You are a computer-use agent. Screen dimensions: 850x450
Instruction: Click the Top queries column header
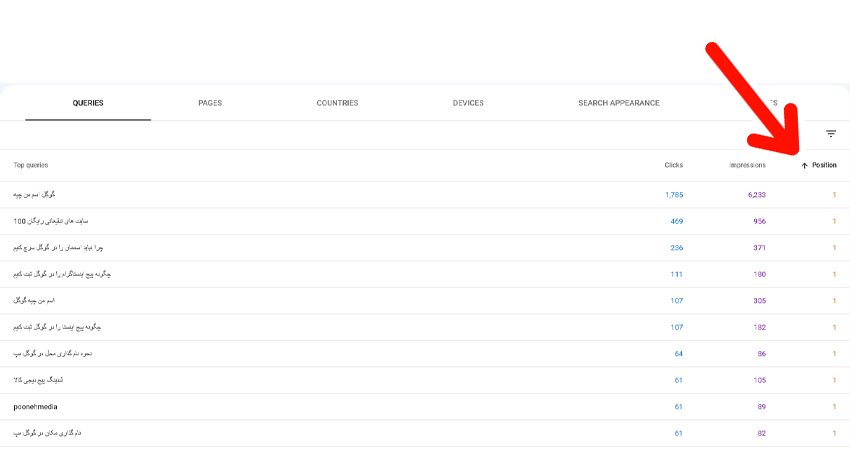click(31, 165)
